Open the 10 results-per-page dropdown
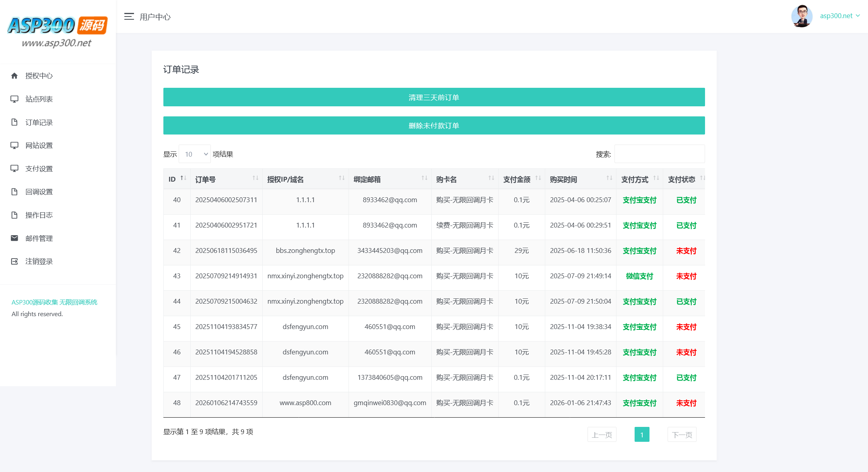Screen dimensions: 868x472 (x=195, y=154)
